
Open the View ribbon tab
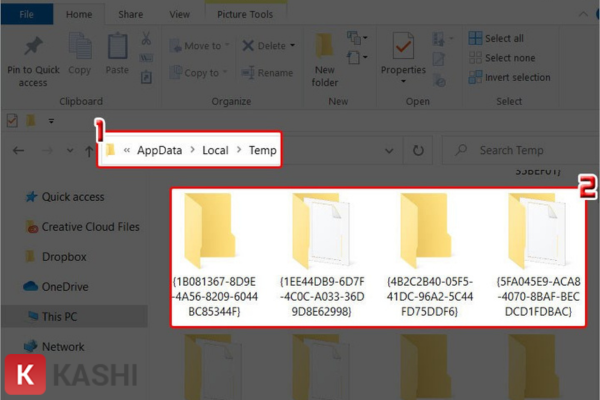(x=179, y=15)
